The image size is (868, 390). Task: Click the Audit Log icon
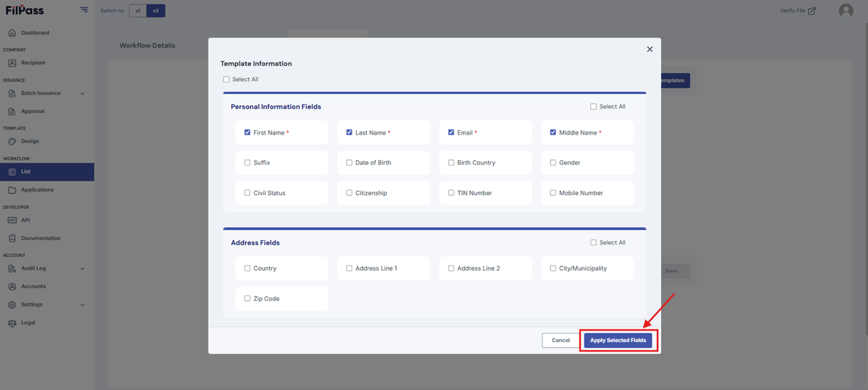point(12,268)
